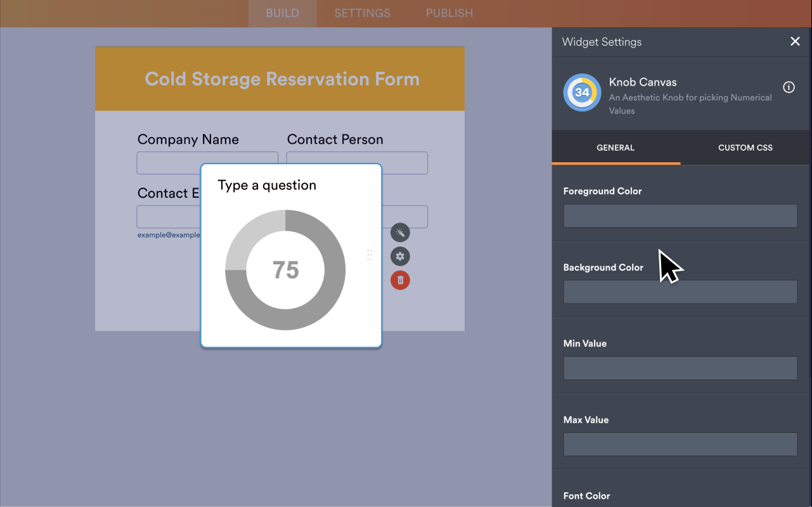This screenshot has width=812, height=507.
Task: Edit the 'Type a question' widget title
Action: pyautogui.click(x=266, y=184)
